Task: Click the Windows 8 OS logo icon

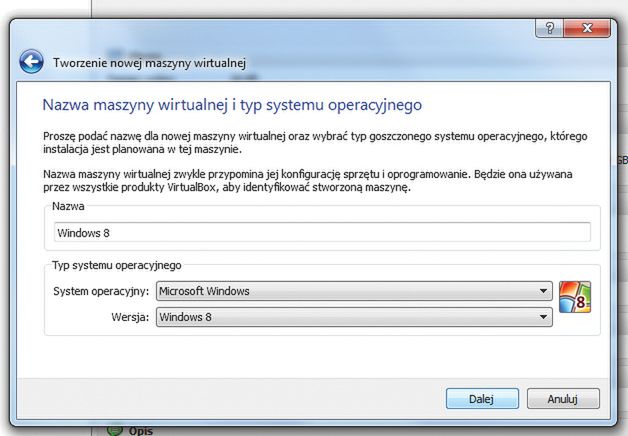Action: pos(575,297)
